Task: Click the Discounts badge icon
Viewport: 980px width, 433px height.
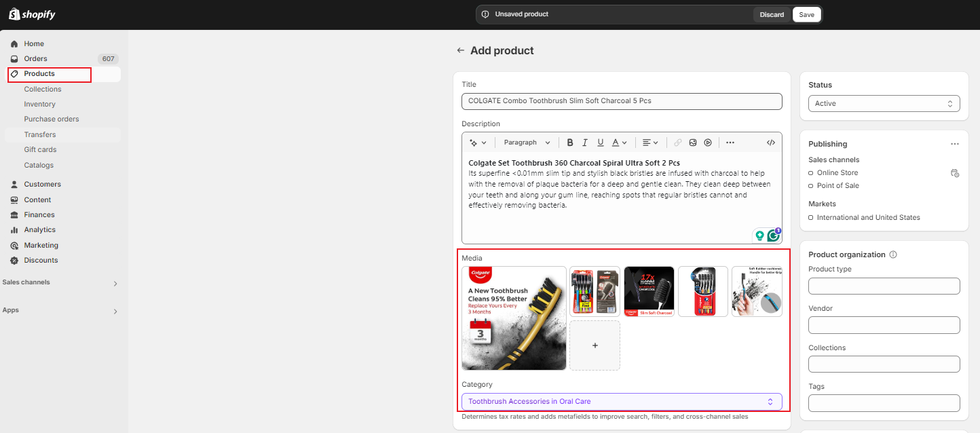Action: tap(14, 260)
